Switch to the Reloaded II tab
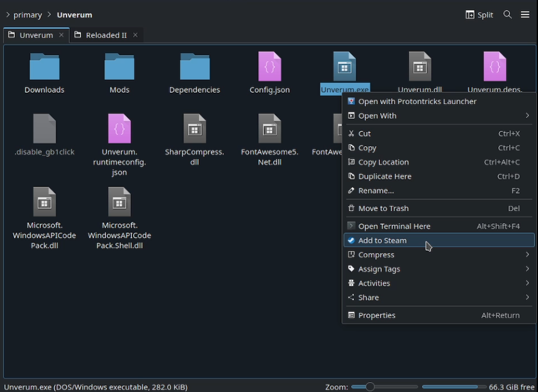The height and width of the screenshot is (392, 538). (x=107, y=35)
